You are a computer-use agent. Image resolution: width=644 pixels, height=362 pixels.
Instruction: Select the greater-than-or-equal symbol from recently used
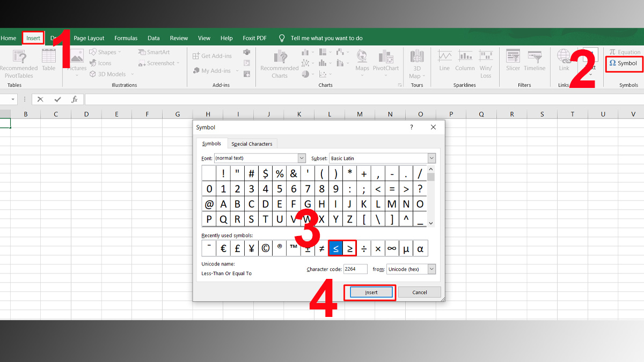pos(349,248)
